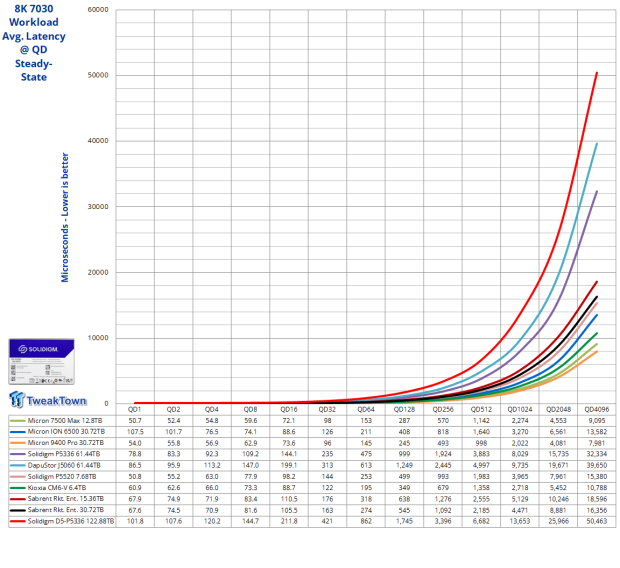
Task: Select the Solidigm D5-P5336 122.88TB legend row
Action: 62,521
